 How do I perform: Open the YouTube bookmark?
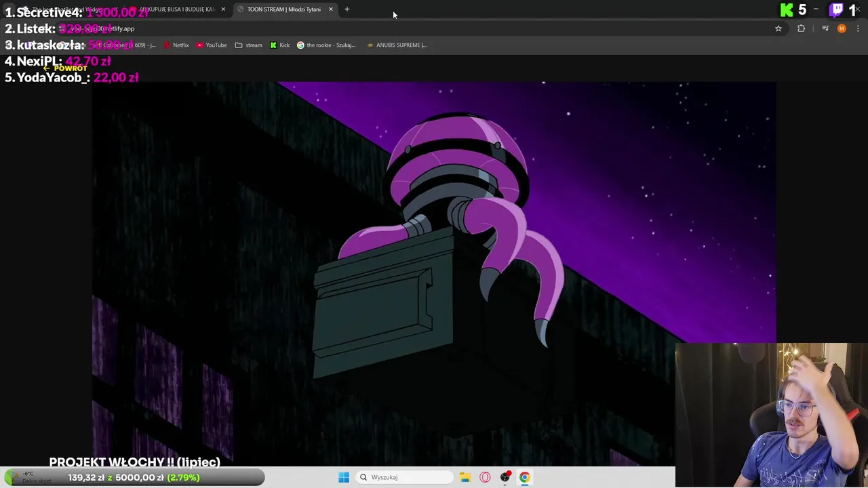coord(212,45)
